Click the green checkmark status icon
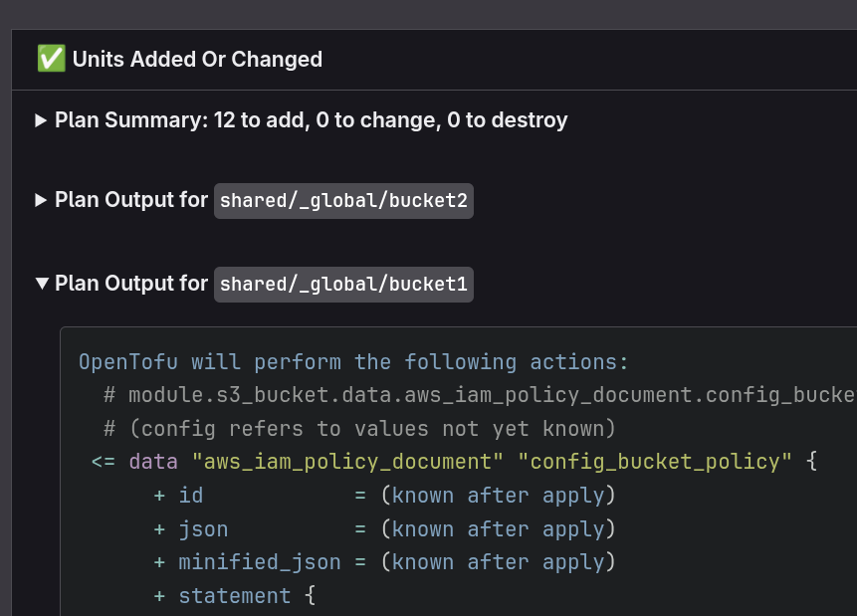 point(52,59)
